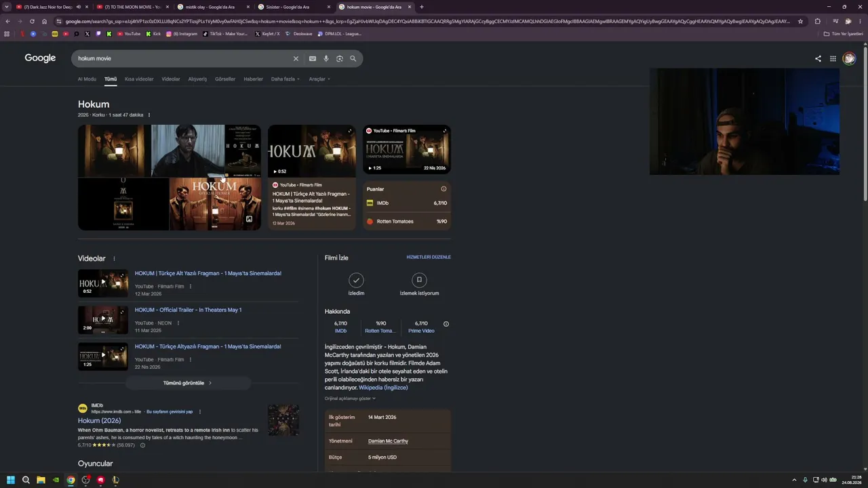This screenshot has width=868, height=488.
Task: Open more options beside the Hokum title
Action: pyautogui.click(x=149, y=115)
